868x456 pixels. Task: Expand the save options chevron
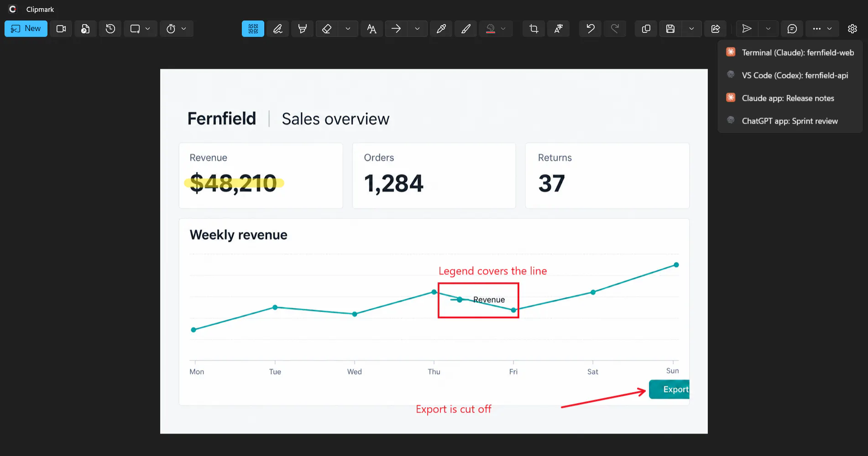coord(692,29)
